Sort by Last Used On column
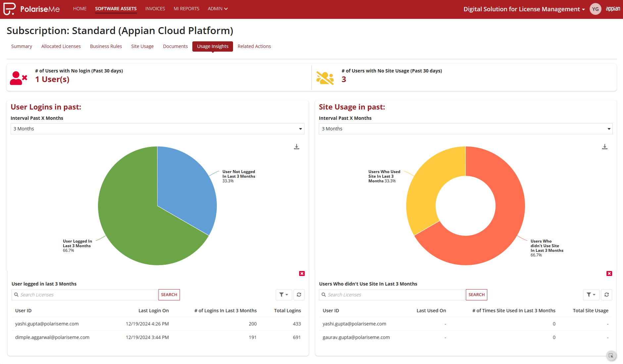The height and width of the screenshot is (364, 623). point(431,310)
